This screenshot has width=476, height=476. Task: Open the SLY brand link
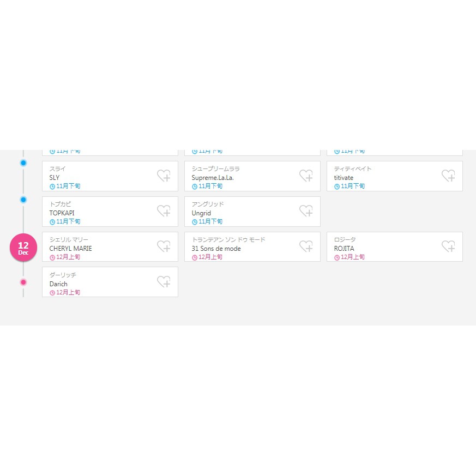pos(55,178)
